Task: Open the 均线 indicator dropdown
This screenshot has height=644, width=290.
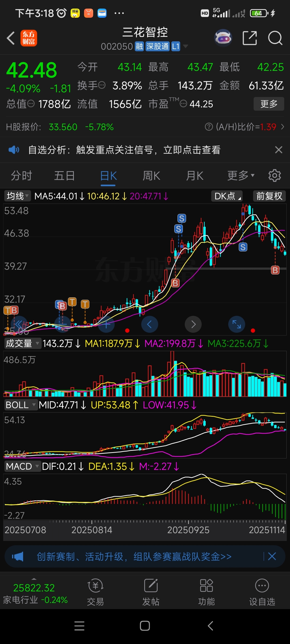Action: coord(17,196)
